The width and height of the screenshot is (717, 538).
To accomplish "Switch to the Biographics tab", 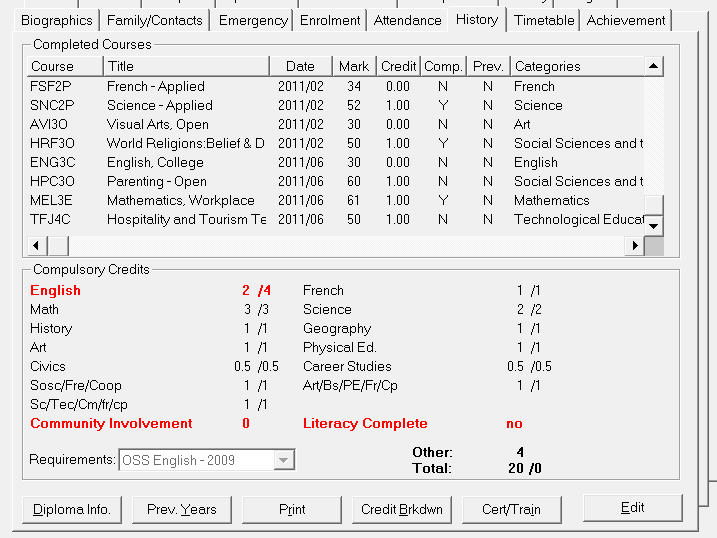I will point(58,20).
